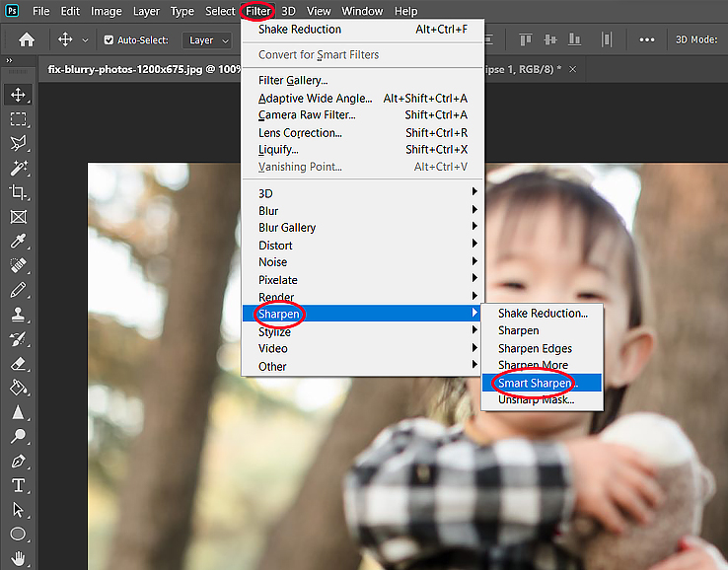Image resolution: width=728 pixels, height=570 pixels.
Task: Click the Move tool preset icon in options bar
Action: pos(65,39)
